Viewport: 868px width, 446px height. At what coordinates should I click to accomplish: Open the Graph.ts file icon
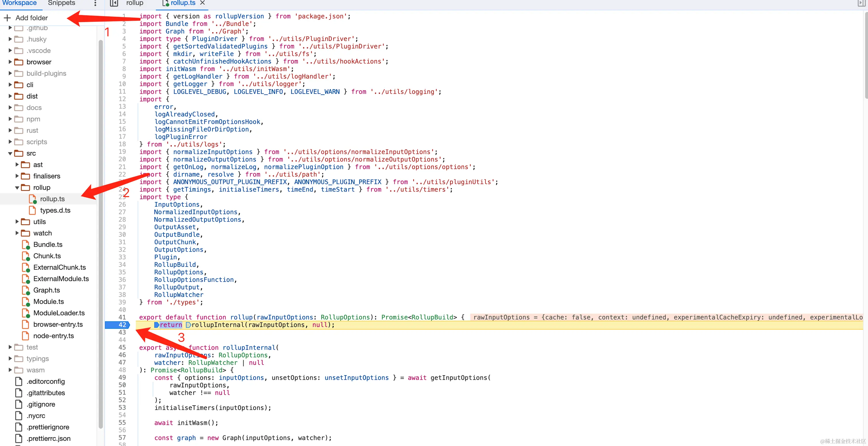[26, 290]
